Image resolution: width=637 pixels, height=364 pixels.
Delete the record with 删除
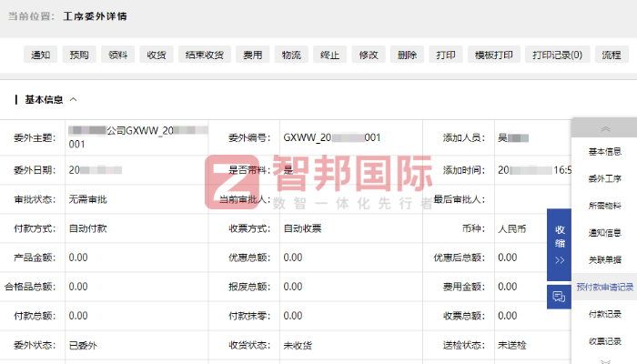pyautogui.click(x=407, y=55)
